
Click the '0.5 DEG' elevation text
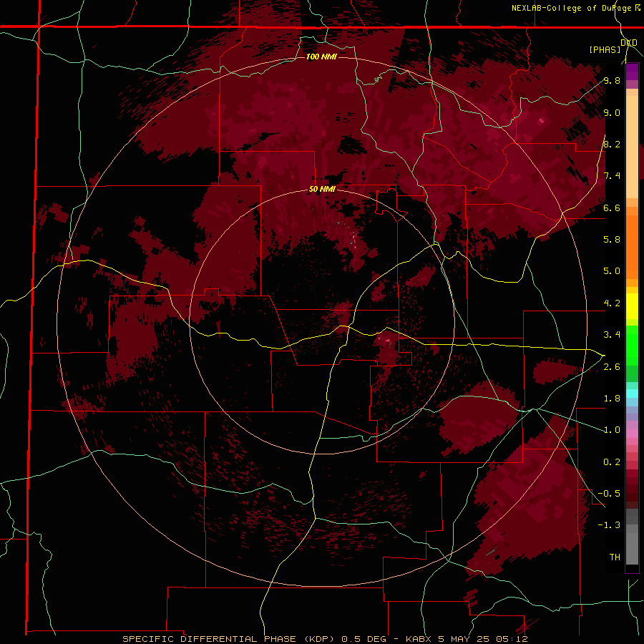[x=364, y=639]
